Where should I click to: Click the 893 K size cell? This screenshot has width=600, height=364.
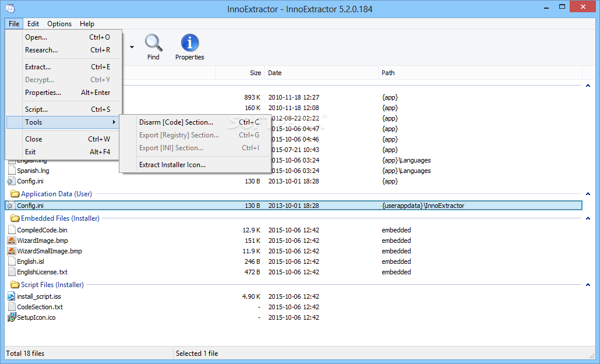252,97
